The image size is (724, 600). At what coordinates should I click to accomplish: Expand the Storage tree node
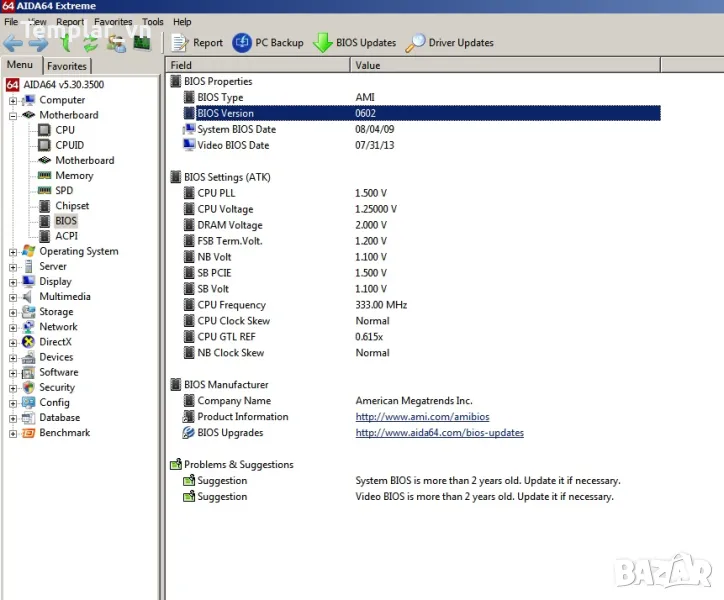(13, 312)
